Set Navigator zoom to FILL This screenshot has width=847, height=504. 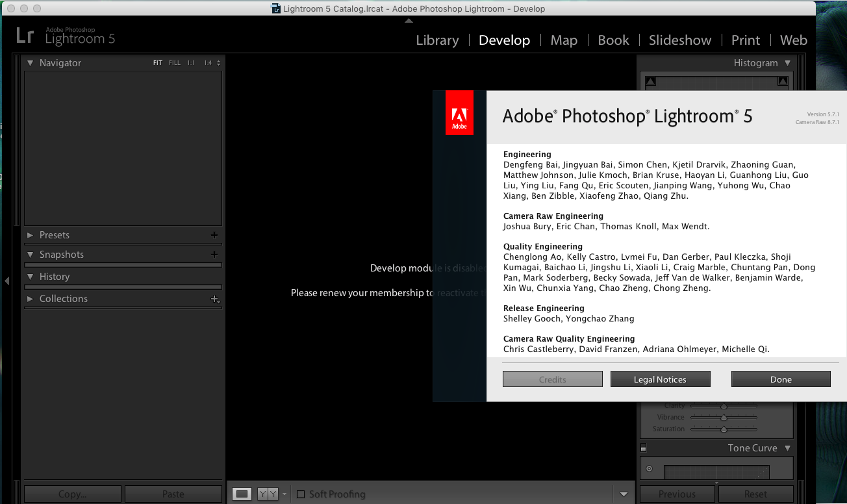pyautogui.click(x=175, y=63)
